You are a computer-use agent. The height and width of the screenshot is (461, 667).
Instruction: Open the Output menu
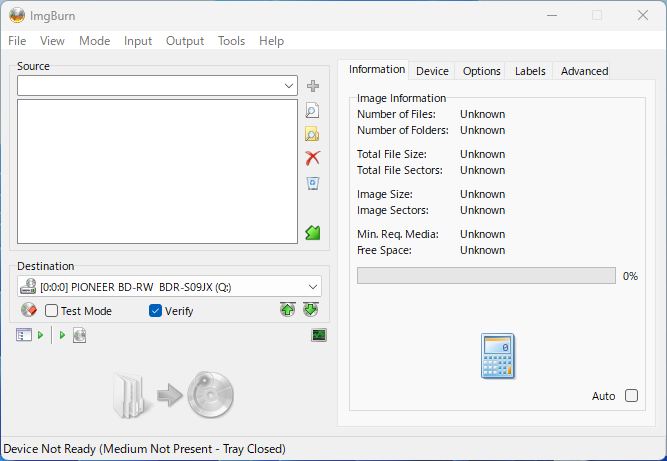click(185, 41)
